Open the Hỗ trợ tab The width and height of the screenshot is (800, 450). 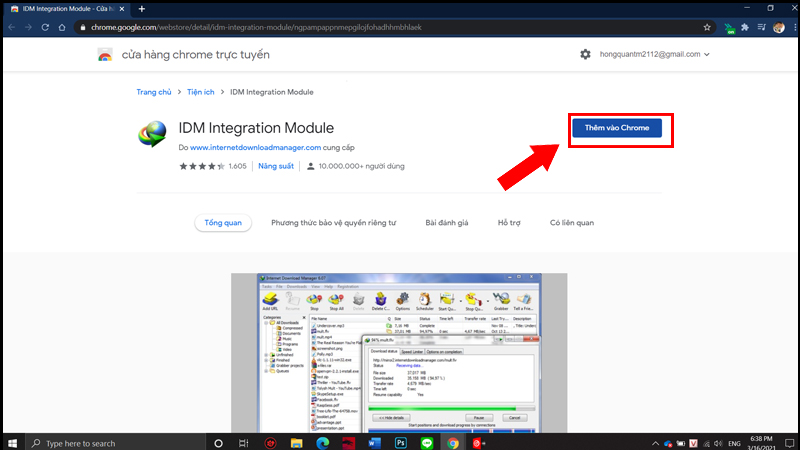[x=509, y=222]
